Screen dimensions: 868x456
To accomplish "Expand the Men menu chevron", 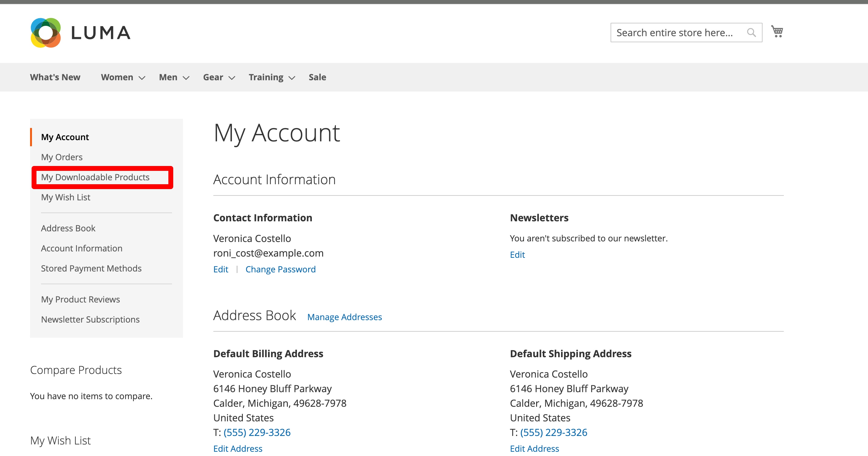I will click(186, 78).
